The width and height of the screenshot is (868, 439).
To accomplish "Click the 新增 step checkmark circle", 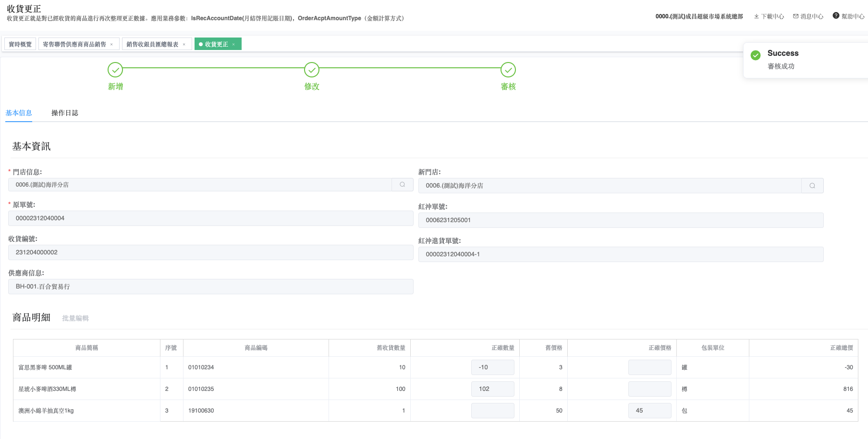I will pyautogui.click(x=115, y=70).
